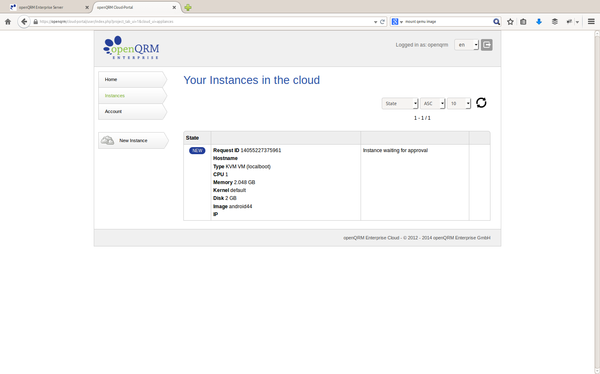Click the cloud icon beside New Instance
The image size is (600, 374).
(x=107, y=140)
